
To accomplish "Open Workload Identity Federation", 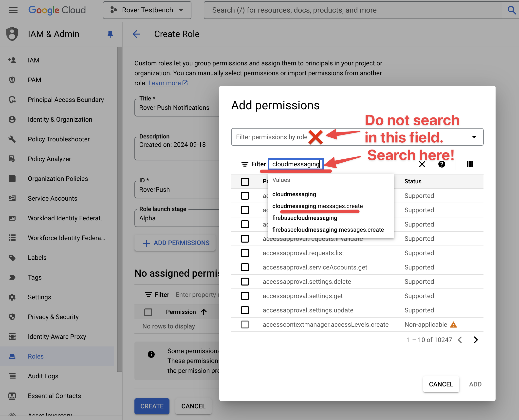I will click(x=66, y=218).
